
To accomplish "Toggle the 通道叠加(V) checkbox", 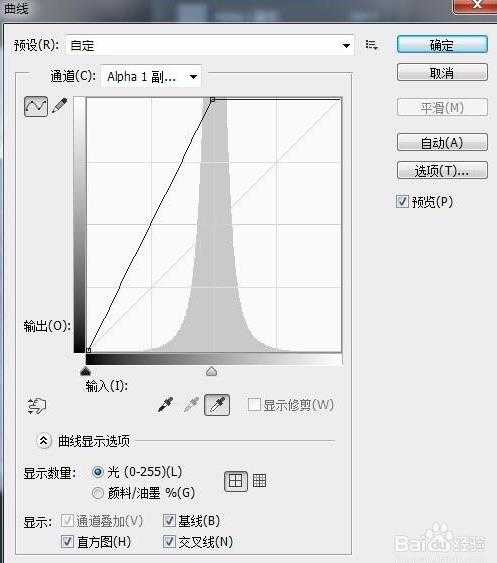I will click(x=68, y=520).
